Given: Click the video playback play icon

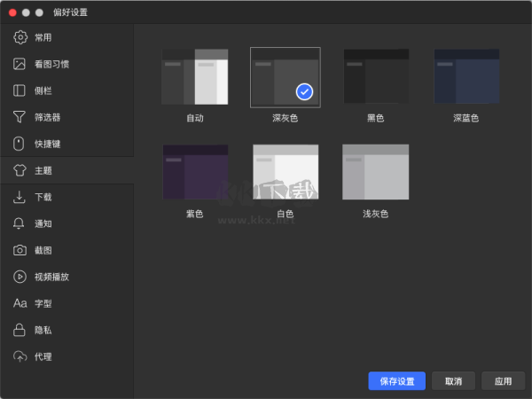Looking at the screenshot, I should (20, 277).
